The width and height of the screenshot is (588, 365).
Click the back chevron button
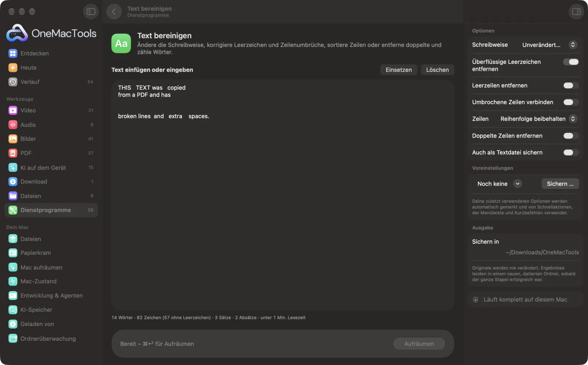coord(114,12)
